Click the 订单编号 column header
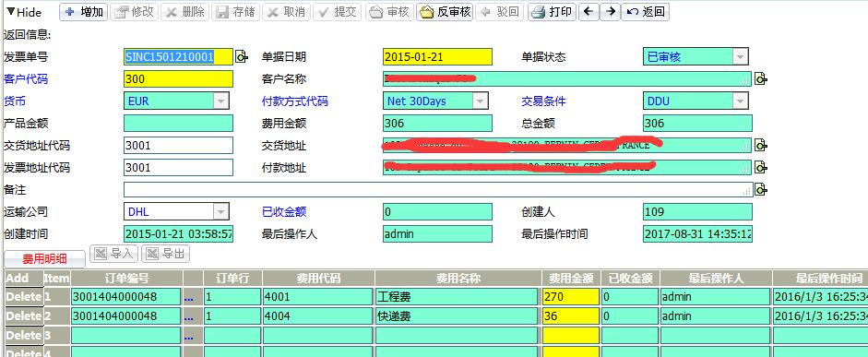This screenshot has width=868, height=357. [126, 278]
